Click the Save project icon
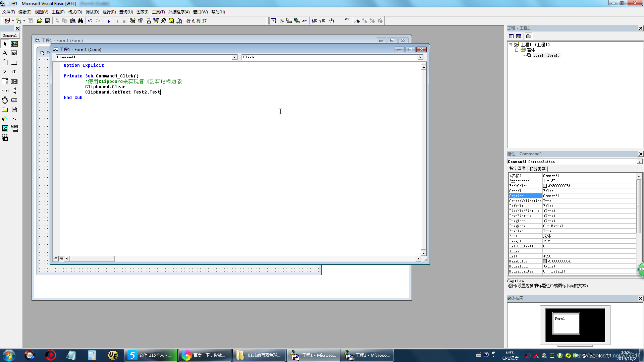644x362 pixels. coord(48,21)
